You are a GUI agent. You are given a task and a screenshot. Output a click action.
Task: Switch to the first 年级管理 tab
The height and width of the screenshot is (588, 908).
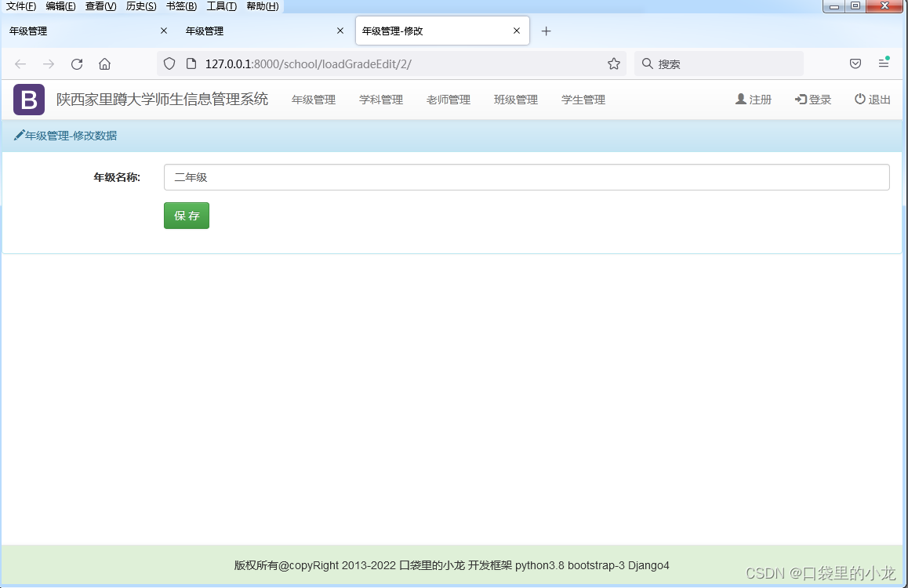[88, 31]
